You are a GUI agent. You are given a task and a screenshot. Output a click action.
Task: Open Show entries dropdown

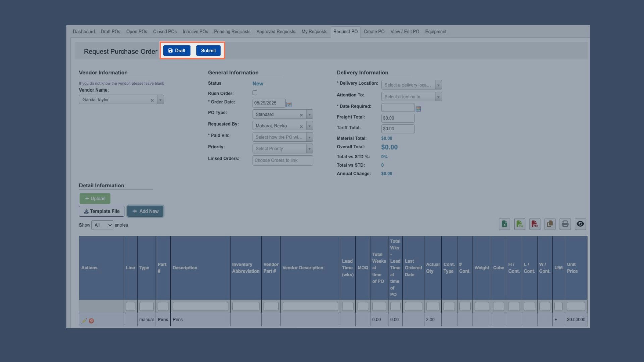coord(102,225)
